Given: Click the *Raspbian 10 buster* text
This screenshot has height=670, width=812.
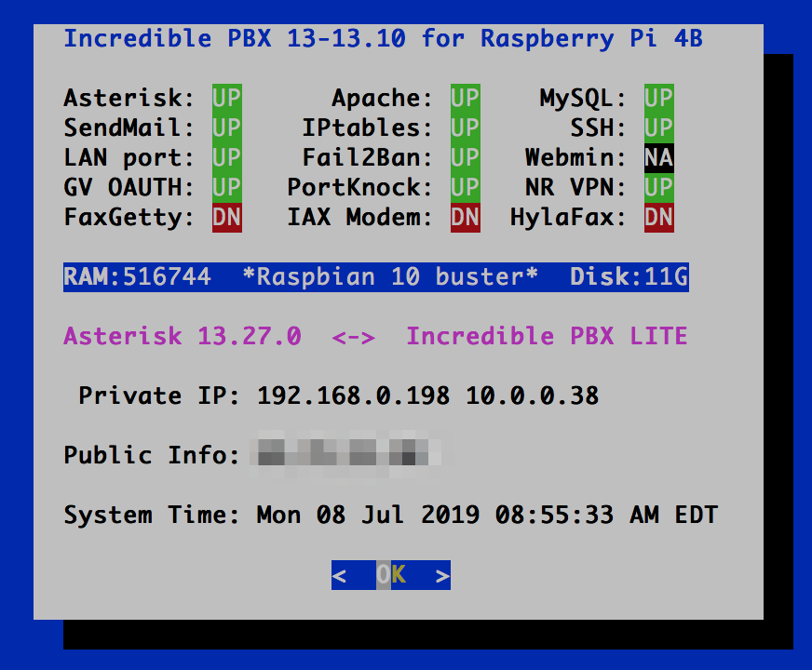Looking at the screenshot, I should [390, 276].
